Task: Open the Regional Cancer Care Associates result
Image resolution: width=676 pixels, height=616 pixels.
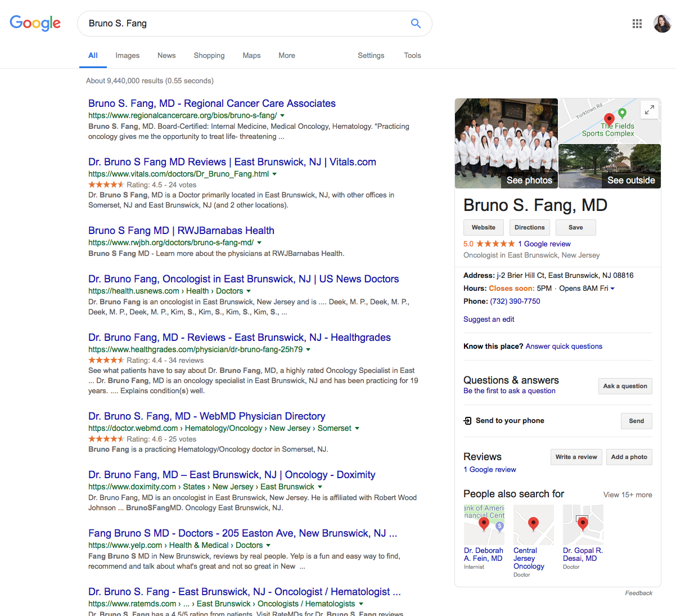Action: 212,104
